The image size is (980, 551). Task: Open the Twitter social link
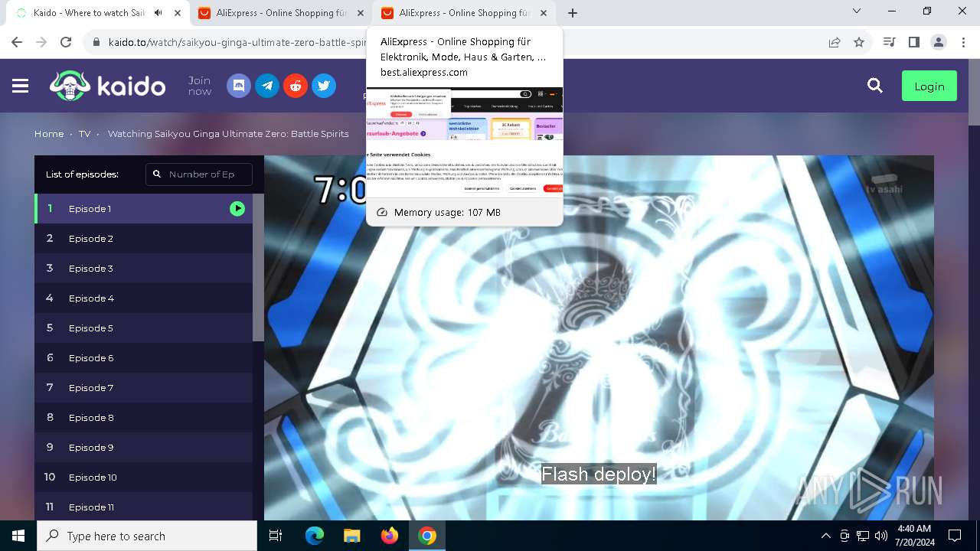(x=324, y=86)
